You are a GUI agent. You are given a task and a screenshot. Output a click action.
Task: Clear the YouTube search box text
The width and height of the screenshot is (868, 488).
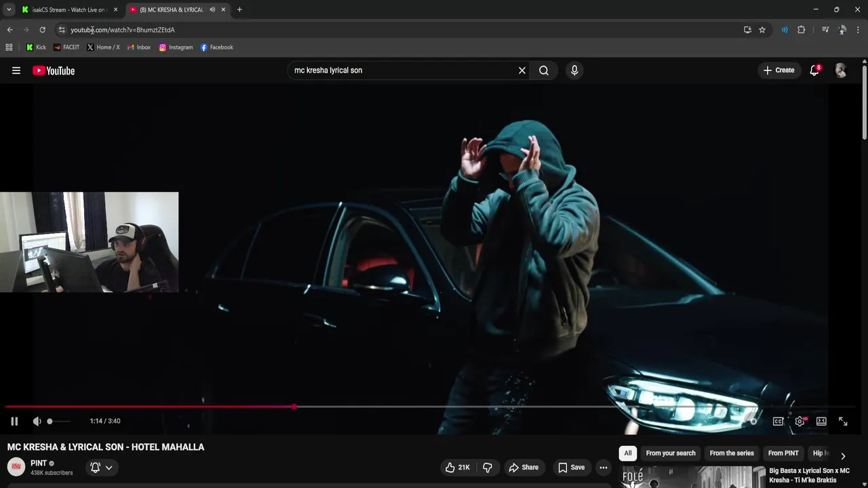(522, 70)
